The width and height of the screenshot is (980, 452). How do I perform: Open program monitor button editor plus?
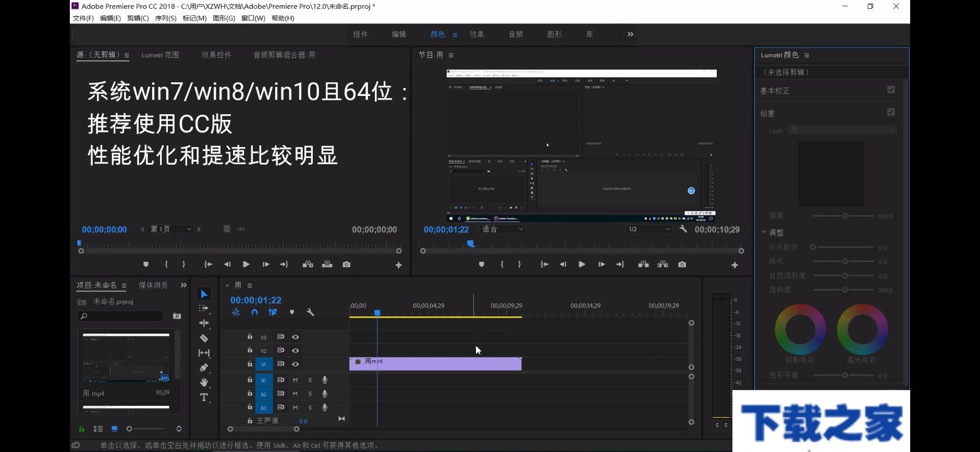(x=734, y=265)
